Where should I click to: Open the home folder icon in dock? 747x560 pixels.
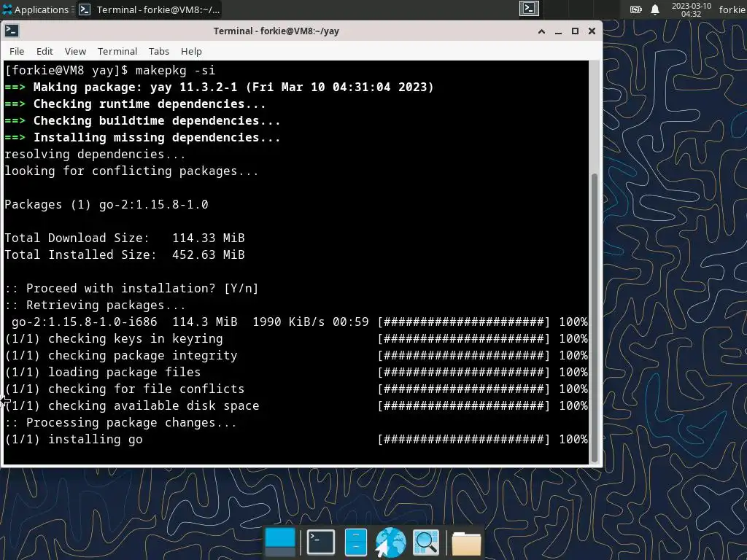click(x=466, y=543)
